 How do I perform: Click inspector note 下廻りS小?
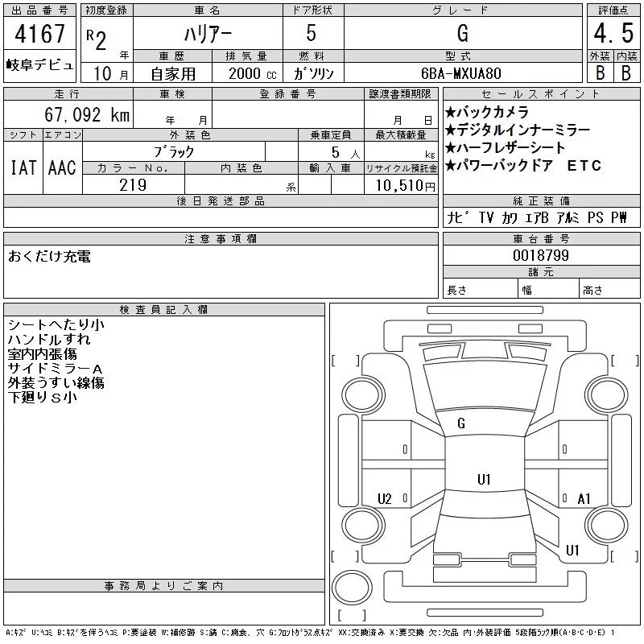[43, 397]
